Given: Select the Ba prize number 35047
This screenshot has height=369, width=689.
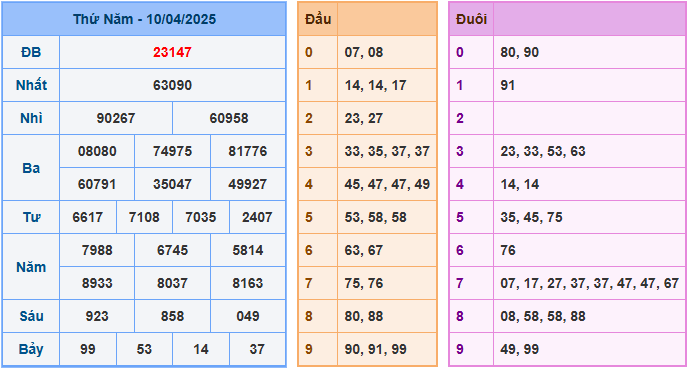Looking at the screenshot, I should pyautogui.click(x=172, y=184).
